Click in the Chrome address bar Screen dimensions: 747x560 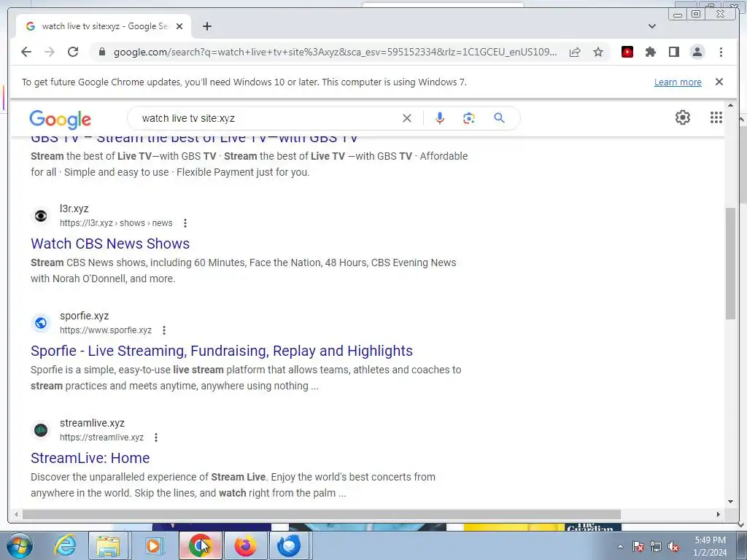[335, 52]
